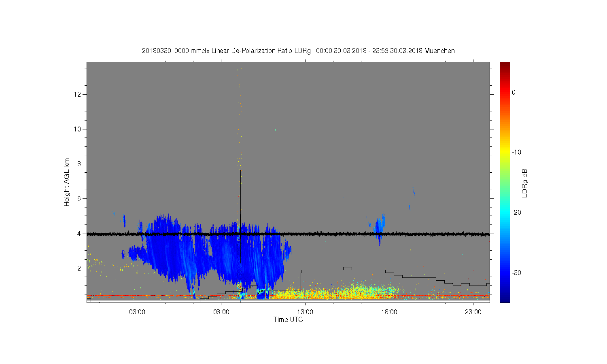
Task: Select the 08:00 time tick label
Action: tap(221, 312)
